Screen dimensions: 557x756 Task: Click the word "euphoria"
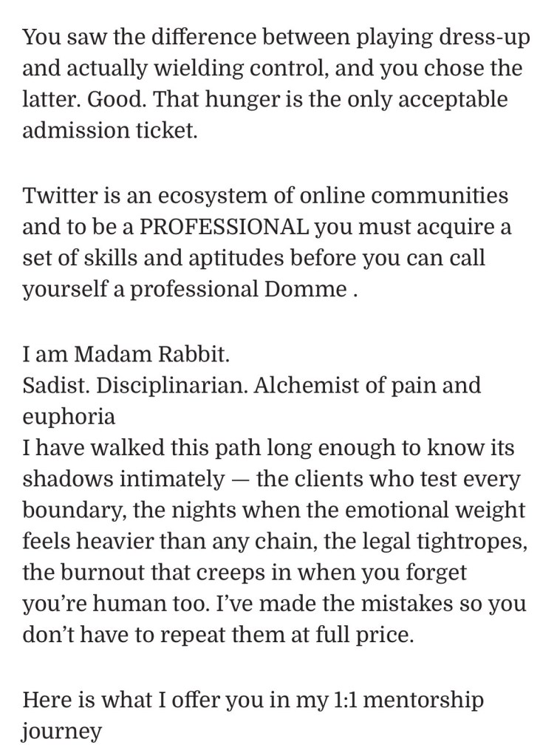point(69,416)
